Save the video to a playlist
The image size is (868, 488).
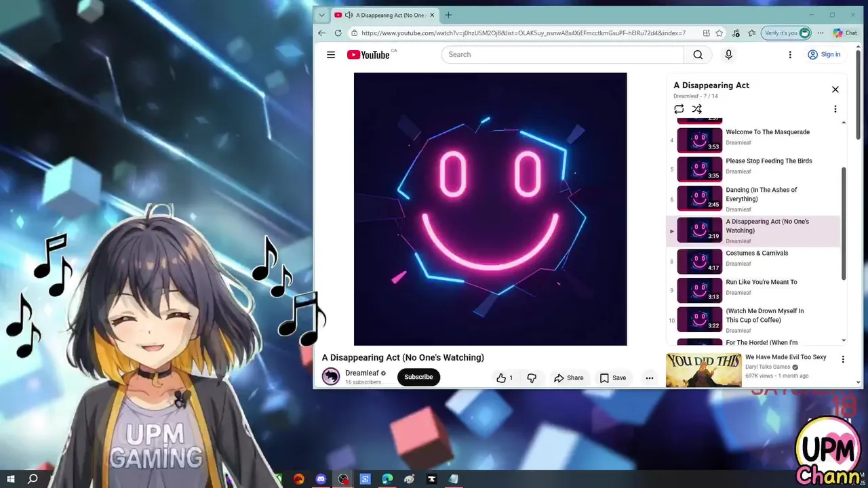tap(612, 378)
